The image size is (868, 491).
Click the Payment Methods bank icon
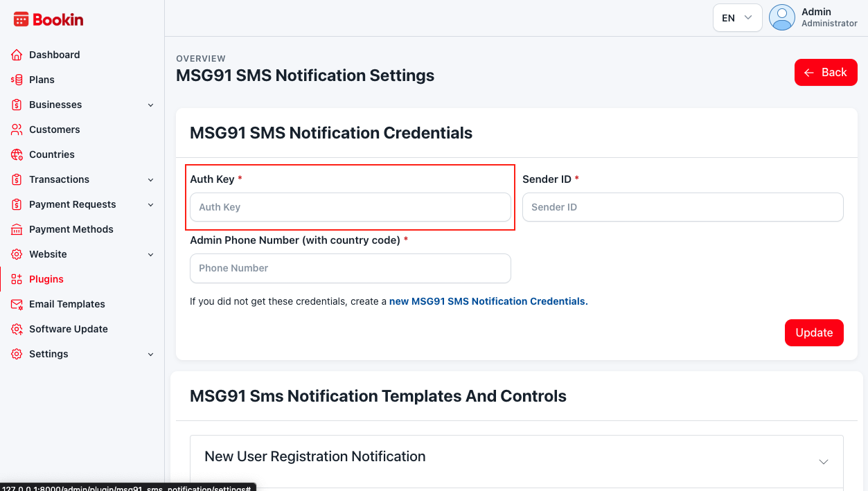[x=17, y=229]
